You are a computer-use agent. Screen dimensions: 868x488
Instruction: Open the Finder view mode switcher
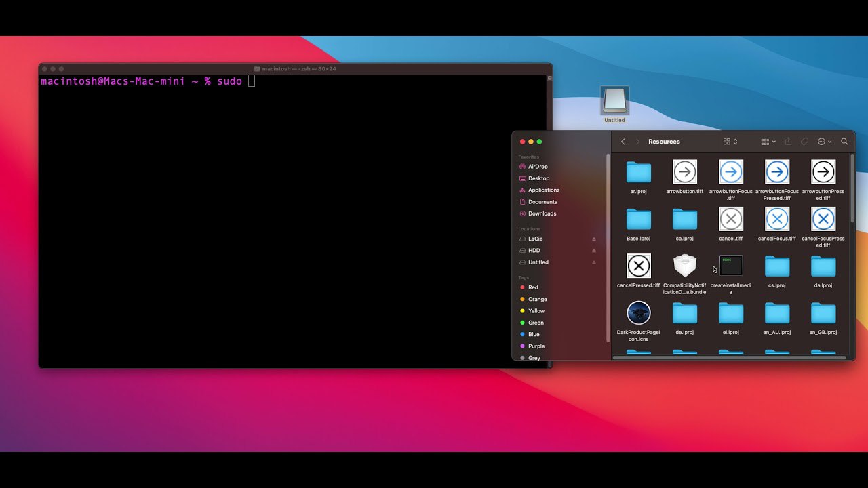coord(730,142)
